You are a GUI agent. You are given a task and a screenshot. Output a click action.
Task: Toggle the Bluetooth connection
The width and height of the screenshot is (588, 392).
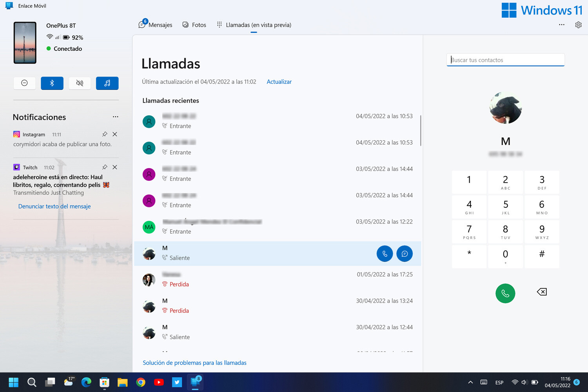coord(52,83)
